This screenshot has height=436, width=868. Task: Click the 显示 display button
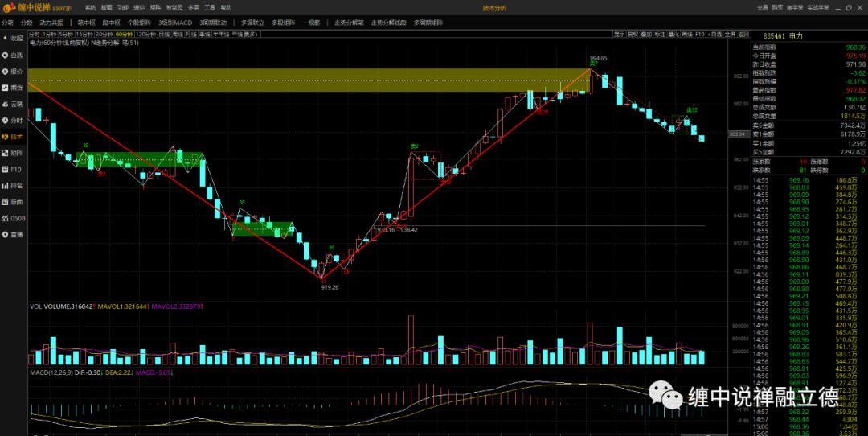(x=620, y=35)
